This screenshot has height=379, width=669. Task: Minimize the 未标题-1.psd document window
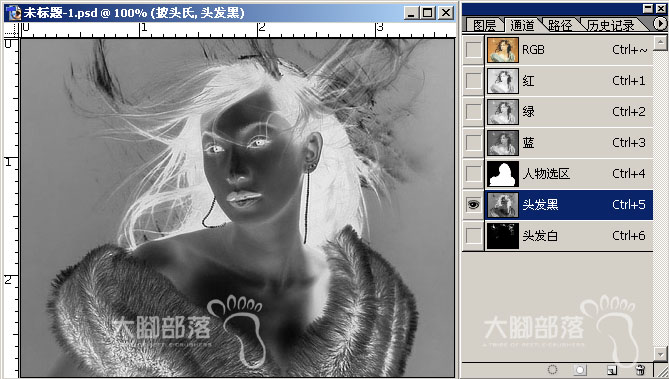pyautogui.click(x=411, y=13)
